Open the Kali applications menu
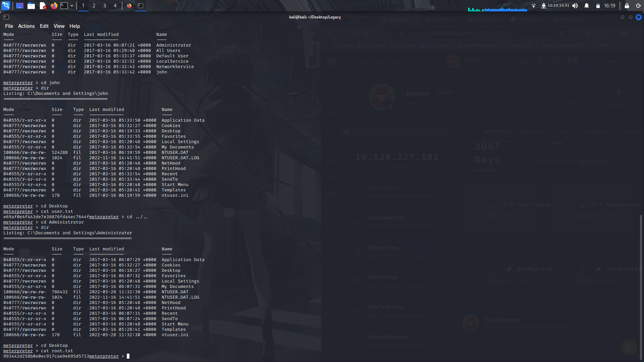This screenshot has height=362, width=644. (x=5, y=5)
